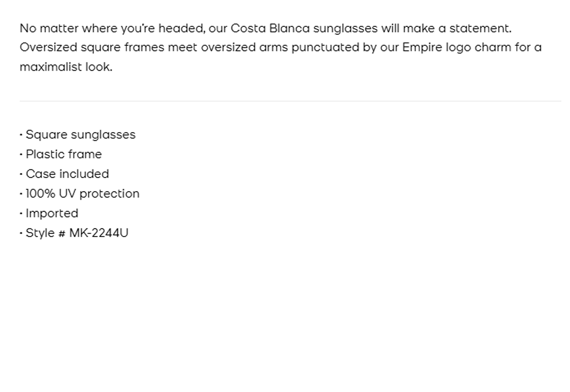Image resolution: width=570 pixels, height=392 pixels.
Task: Click the words "Costa Blanca" in the description
Action: pos(270,28)
